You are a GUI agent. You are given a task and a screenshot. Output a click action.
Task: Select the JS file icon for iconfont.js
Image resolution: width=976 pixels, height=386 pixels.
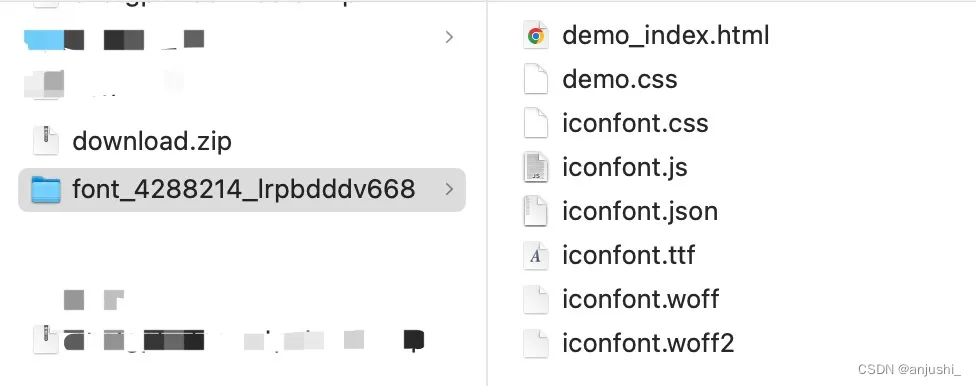tap(536, 167)
